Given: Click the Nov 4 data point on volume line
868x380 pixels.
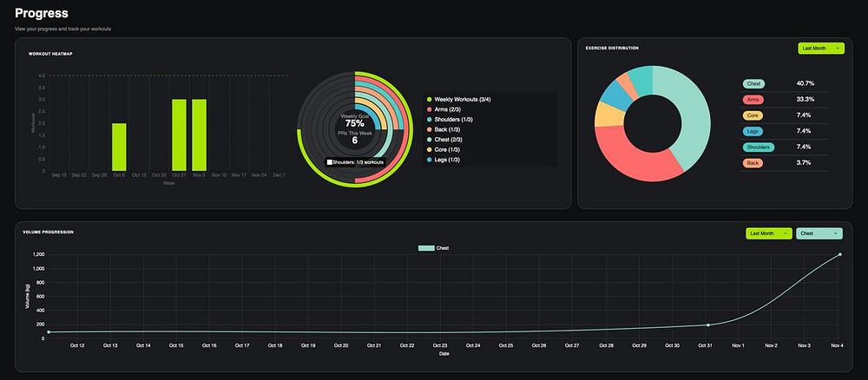Looking at the screenshot, I should tap(839, 254).
